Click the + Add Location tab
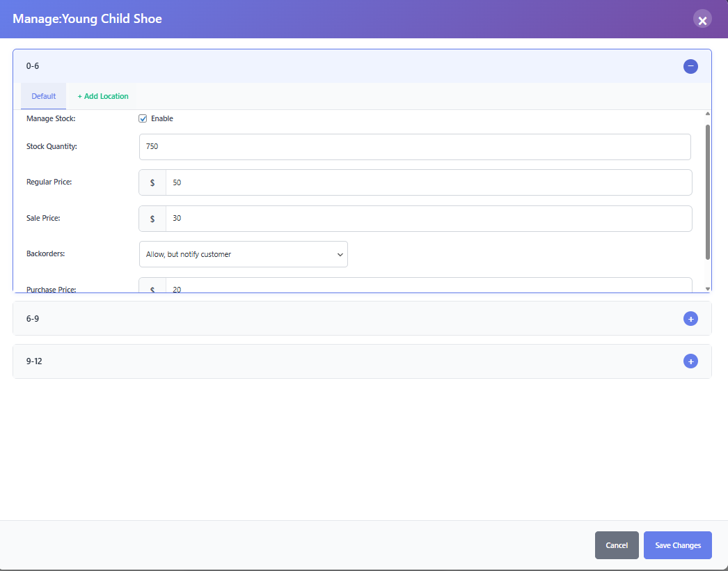This screenshot has width=728, height=571. tap(103, 96)
